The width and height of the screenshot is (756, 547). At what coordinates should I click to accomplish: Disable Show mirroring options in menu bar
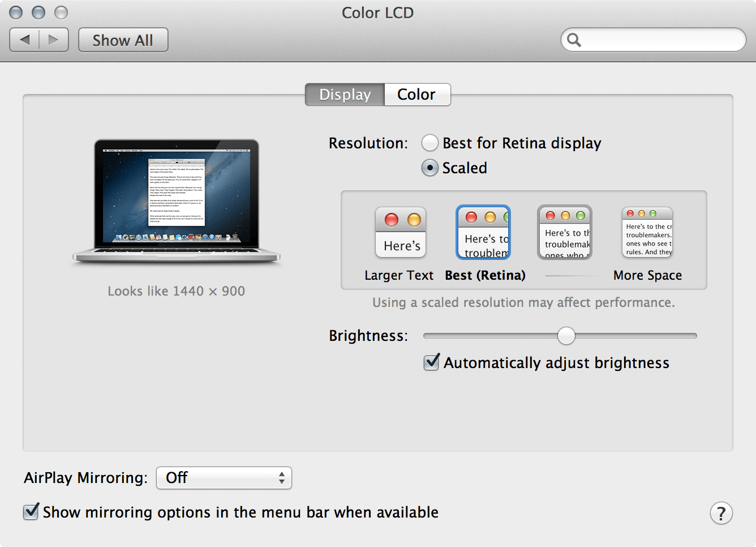[x=31, y=512]
